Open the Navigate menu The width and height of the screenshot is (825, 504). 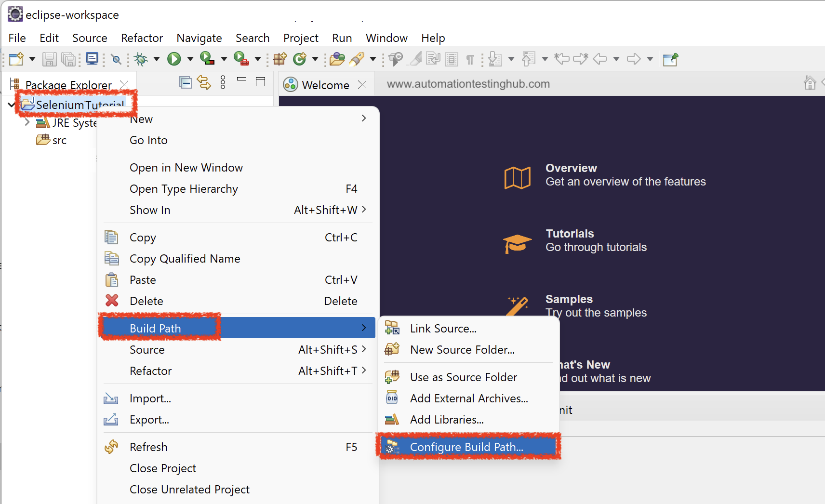200,38
